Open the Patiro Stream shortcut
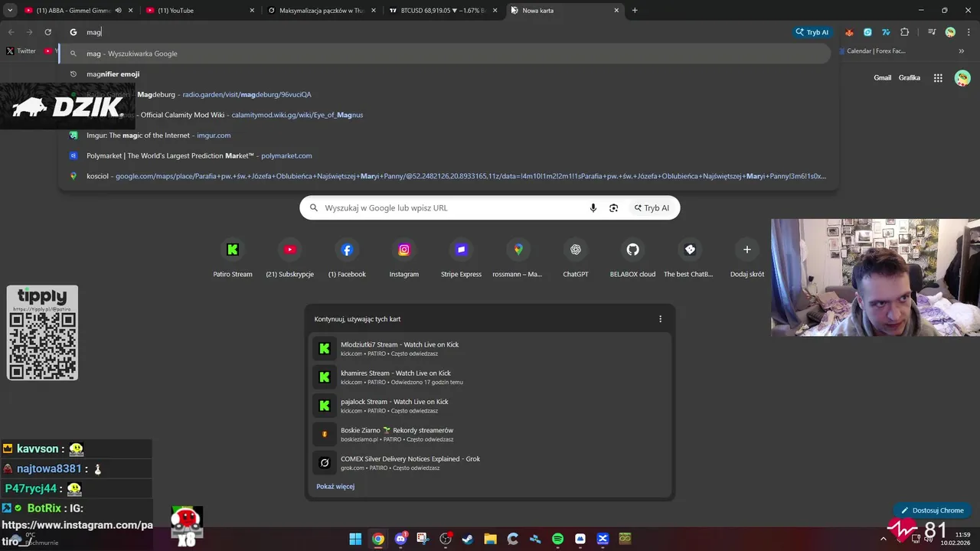This screenshot has height=551, width=980. pyautogui.click(x=233, y=259)
